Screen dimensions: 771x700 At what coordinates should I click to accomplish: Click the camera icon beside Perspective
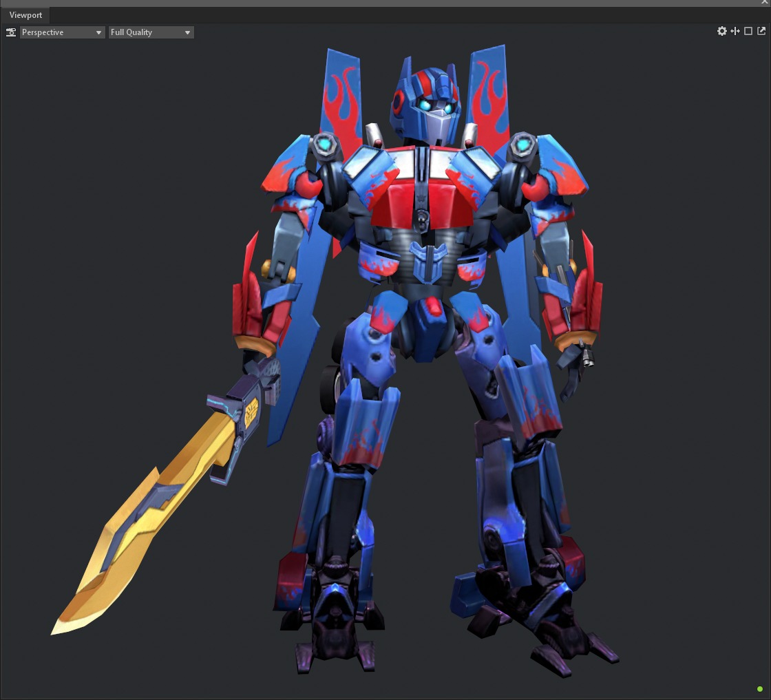(11, 32)
